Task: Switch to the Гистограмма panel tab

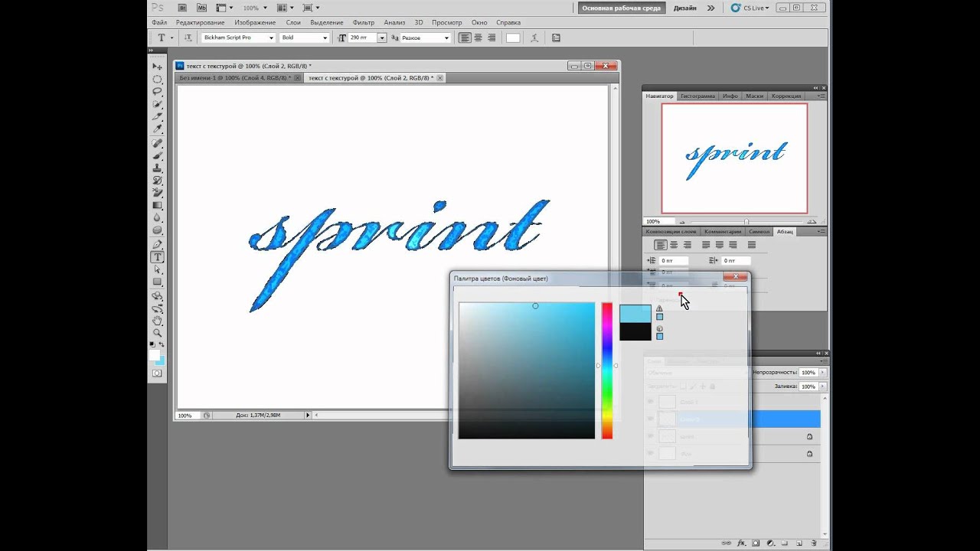Action: (x=697, y=96)
